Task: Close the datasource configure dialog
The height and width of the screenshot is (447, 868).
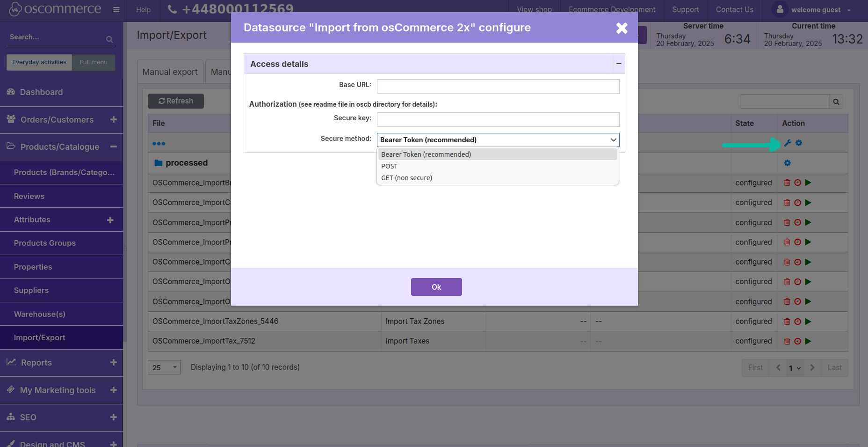Action: (622, 28)
